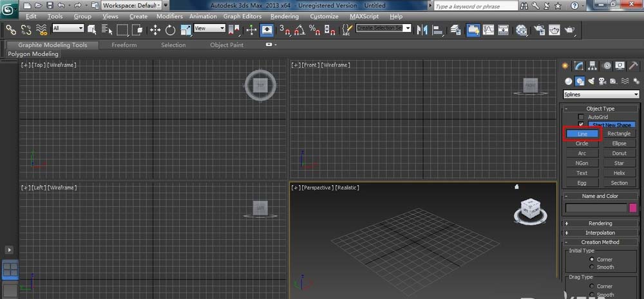Screen dimensions: 644x299
Task: Select the Select and Move tool
Action: (155, 30)
